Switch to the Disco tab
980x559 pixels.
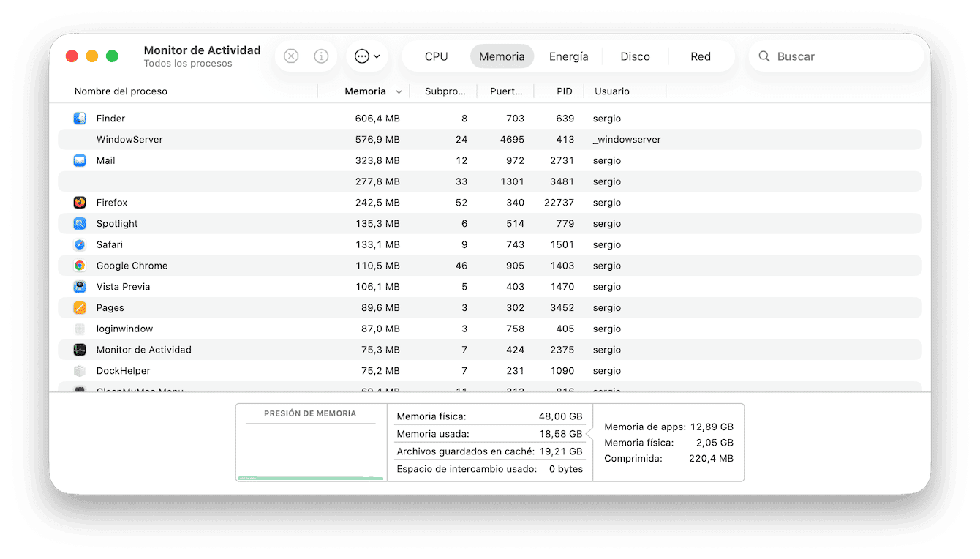coord(635,56)
